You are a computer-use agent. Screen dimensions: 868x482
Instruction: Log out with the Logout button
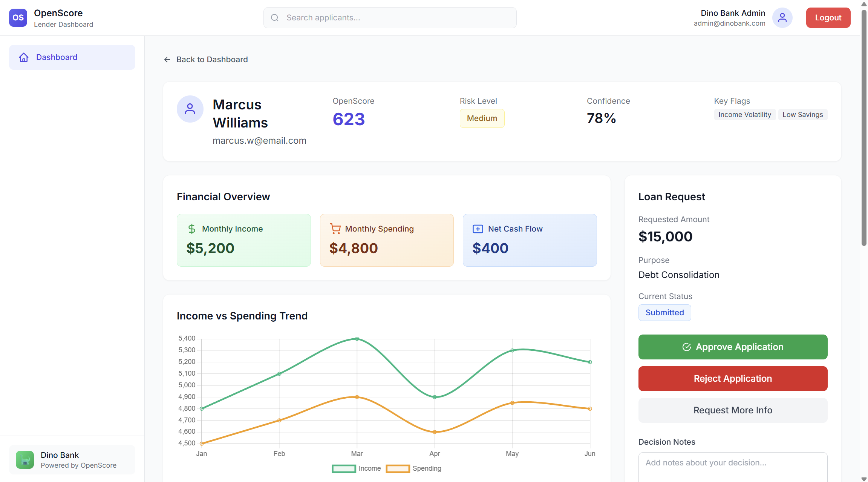pyautogui.click(x=828, y=18)
